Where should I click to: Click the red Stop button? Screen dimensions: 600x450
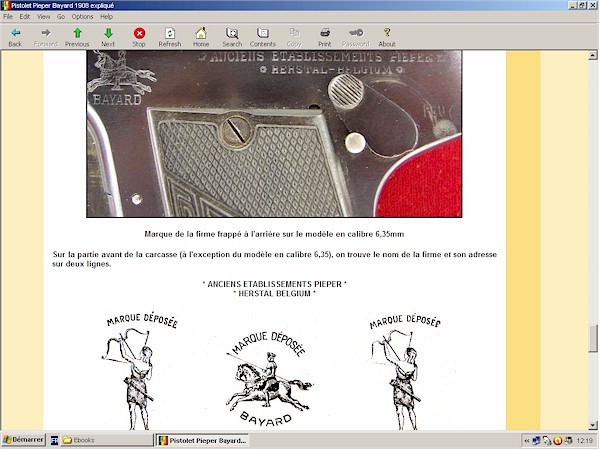(x=139, y=37)
